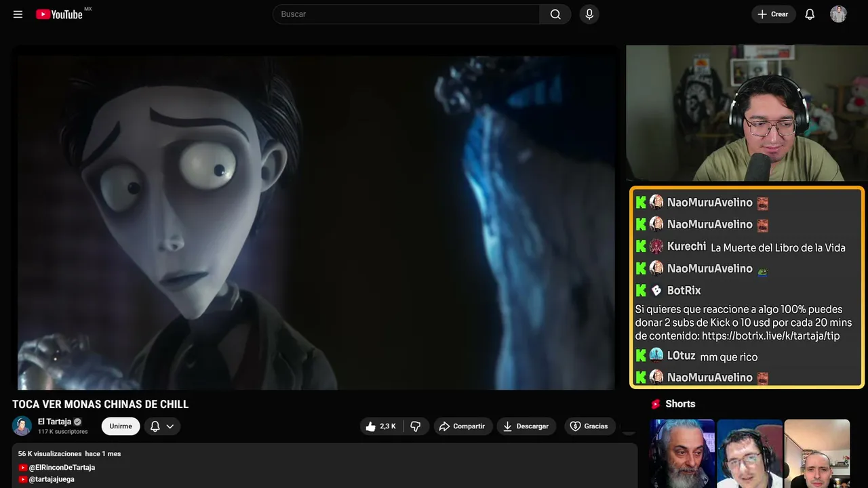Image resolution: width=868 pixels, height=488 pixels.
Task: Click the video title text
Action: pyautogui.click(x=100, y=405)
